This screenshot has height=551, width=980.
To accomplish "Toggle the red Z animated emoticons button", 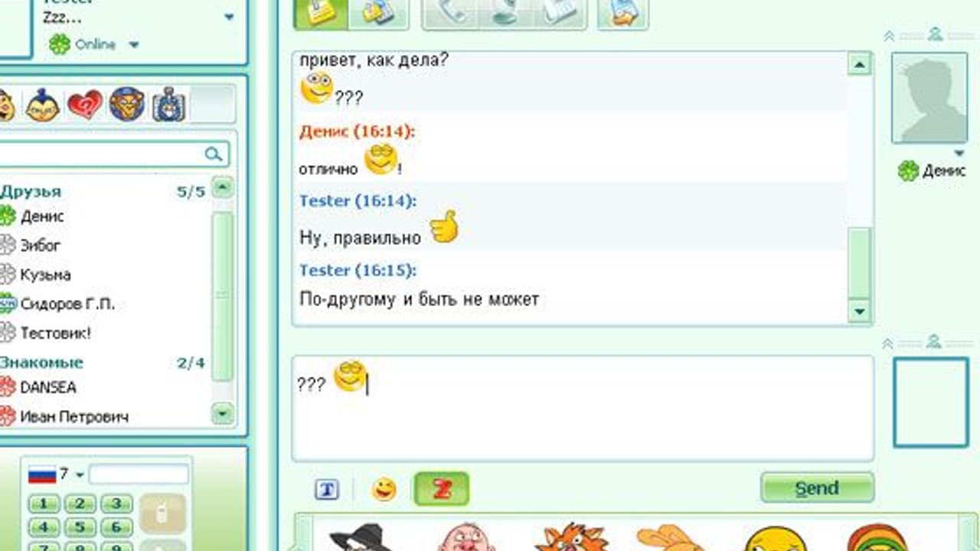I will (441, 489).
